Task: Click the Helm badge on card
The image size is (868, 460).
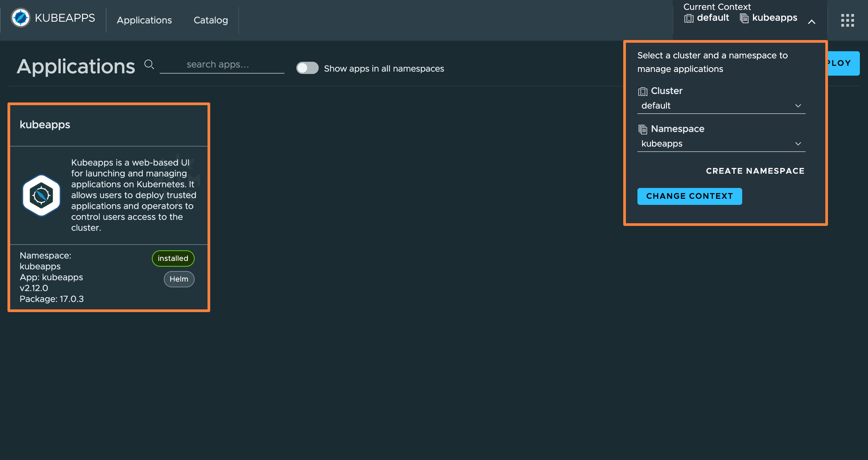Action: (x=179, y=279)
